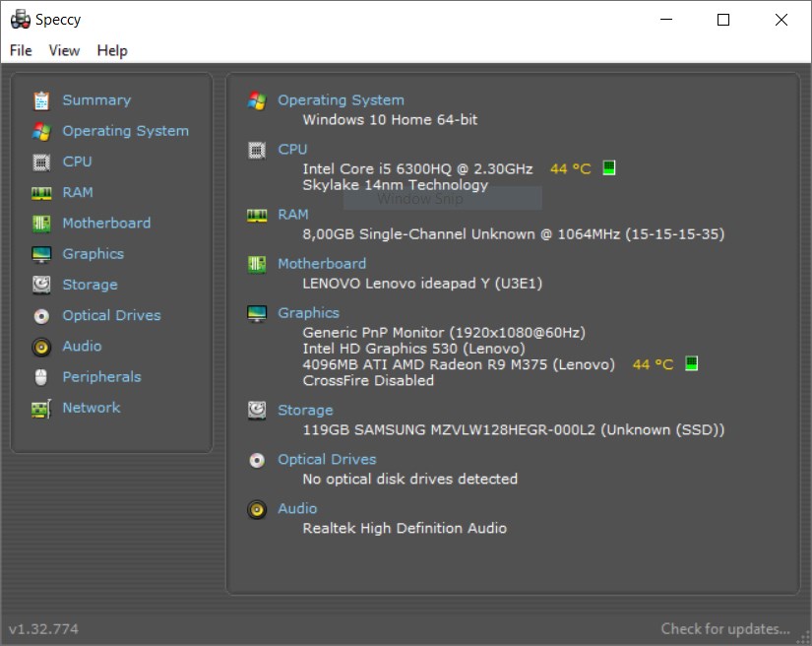Open the Storage heading link in summary
Image resolution: width=812 pixels, height=646 pixels.
click(x=305, y=411)
